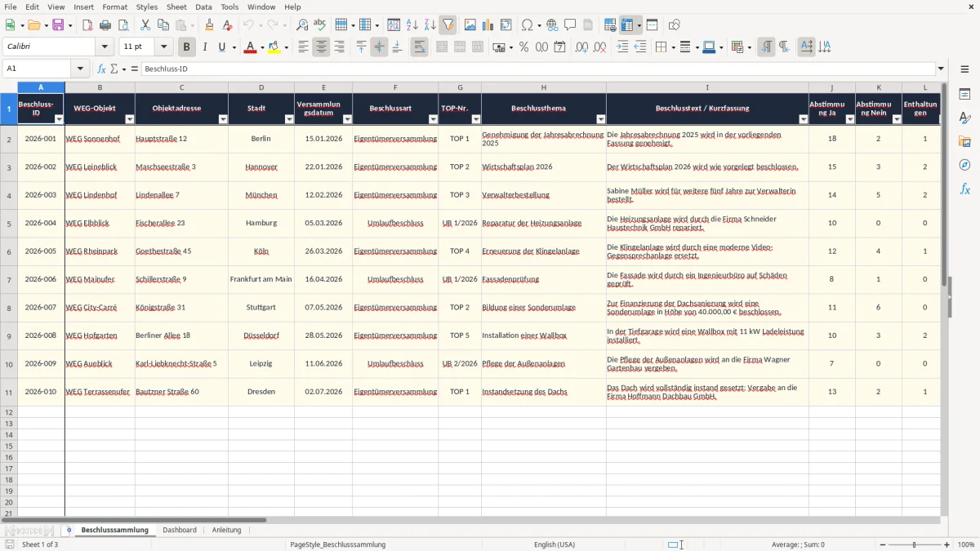Format cells as date
Image resolution: width=980 pixels, height=551 pixels.
pos(560,47)
